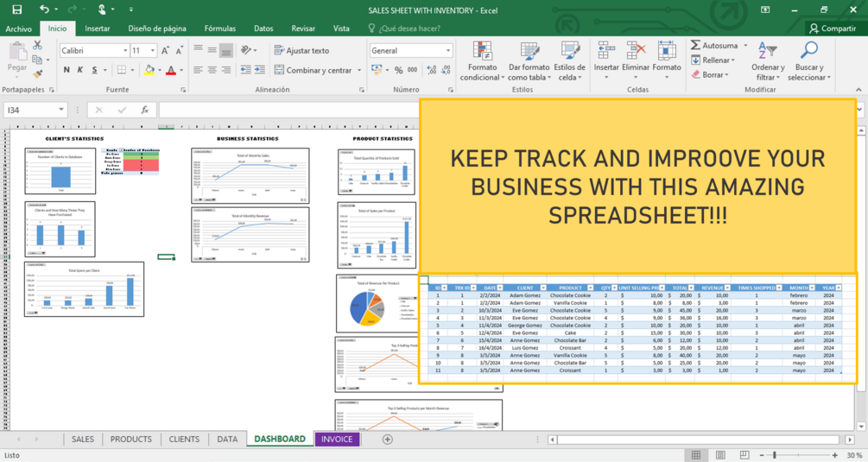Click the decrease indent icon

tap(246, 70)
